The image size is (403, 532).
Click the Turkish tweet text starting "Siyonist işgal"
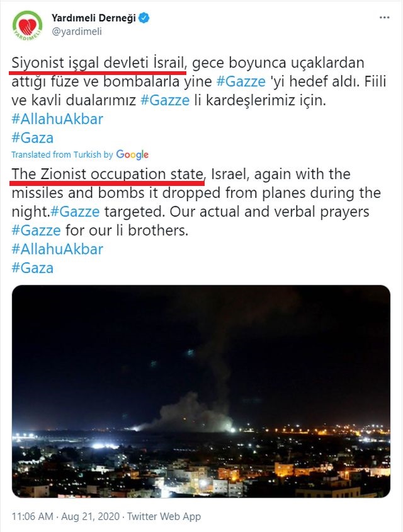(x=98, y=63)
